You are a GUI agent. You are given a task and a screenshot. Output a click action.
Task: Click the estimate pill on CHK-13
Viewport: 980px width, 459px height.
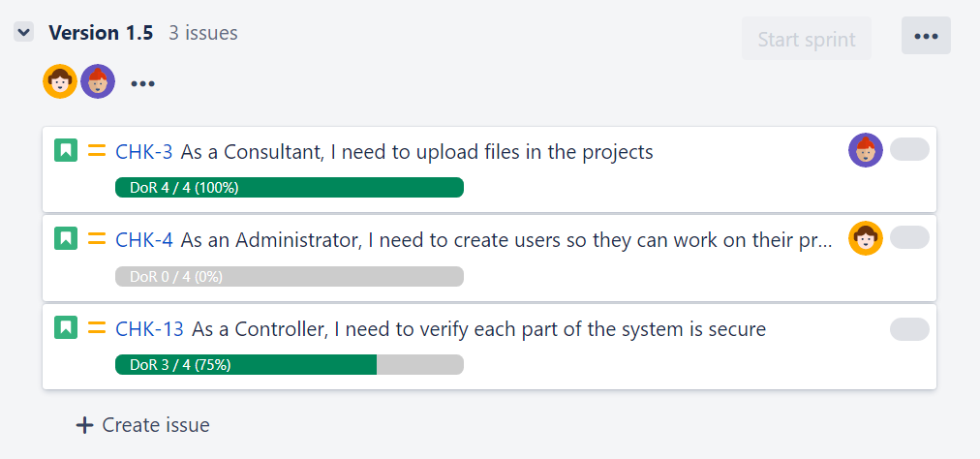click(908, 329)
